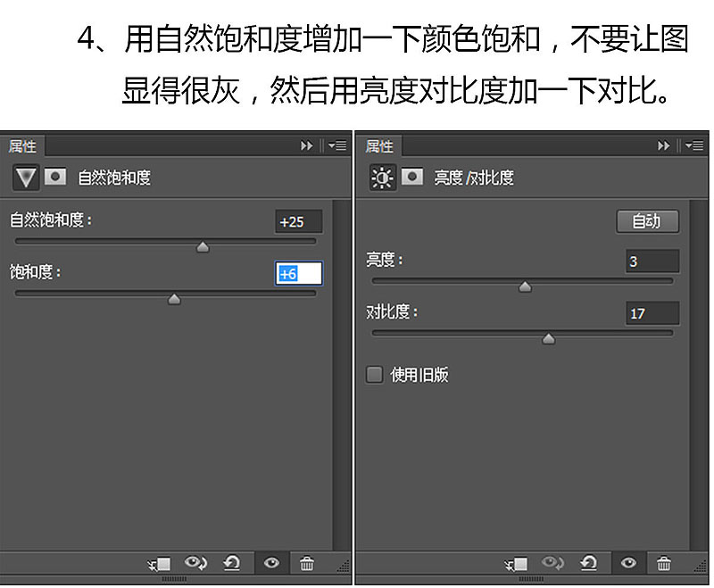
Task: Collapse the Vibrance panel with double arrows
Action: pos(306,145)
